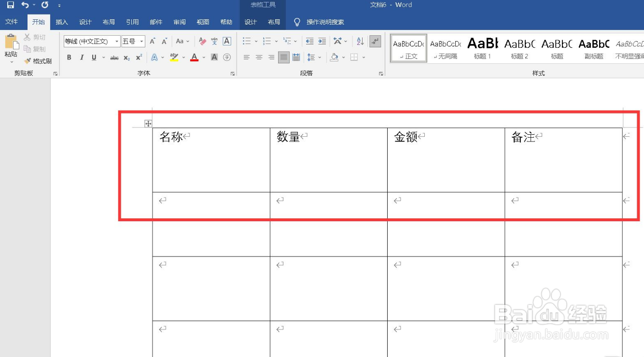
Task: Toggle Character Shading gray A
Action: point(214,57)
